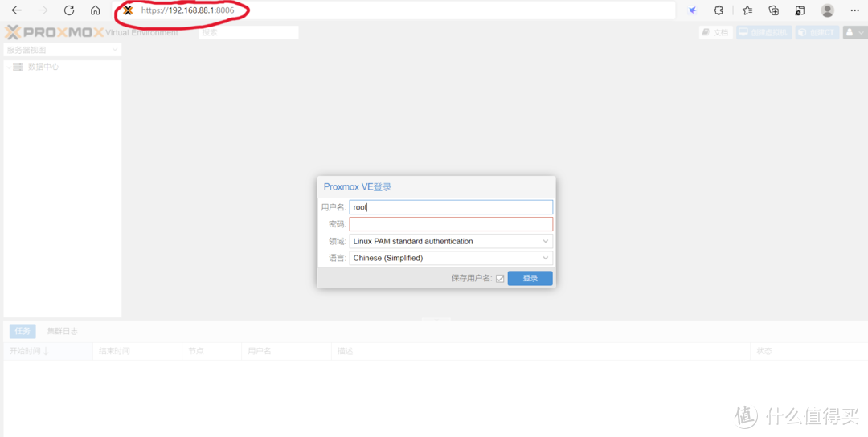Click the 用户名 username input field
The image size is (868, 437).
[x=451, y=207]
